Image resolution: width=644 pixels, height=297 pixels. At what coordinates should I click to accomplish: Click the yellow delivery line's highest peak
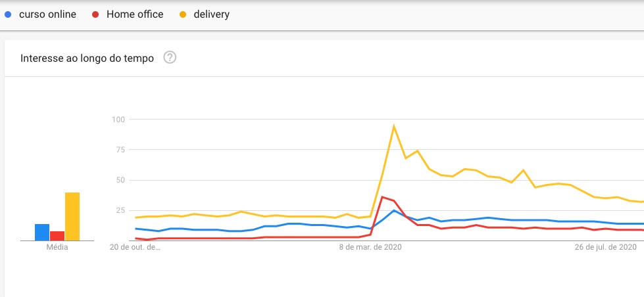[x=393, y=126]
